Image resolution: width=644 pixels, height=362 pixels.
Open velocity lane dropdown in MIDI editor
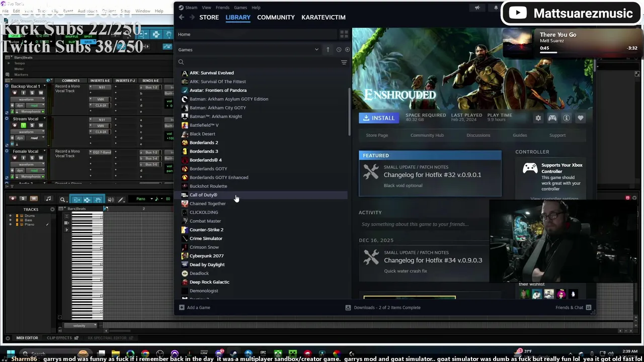[x=79, y=325]
